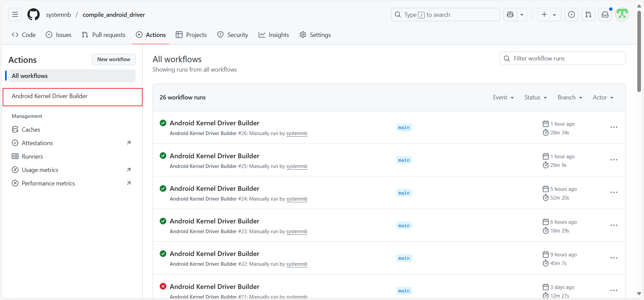Click the success check icon of run #26
This screenshot has width=644, height=300.
(x=163, y=123)
